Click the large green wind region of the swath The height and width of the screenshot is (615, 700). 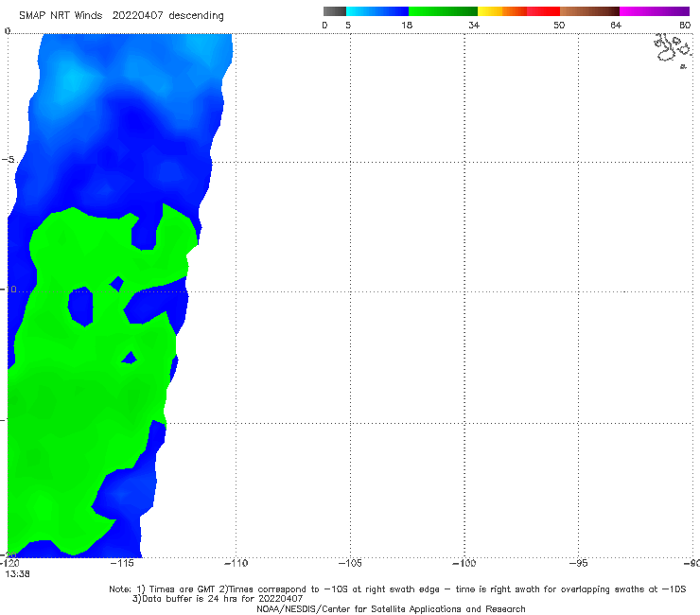pyautogui.click(x=80, y=402)
